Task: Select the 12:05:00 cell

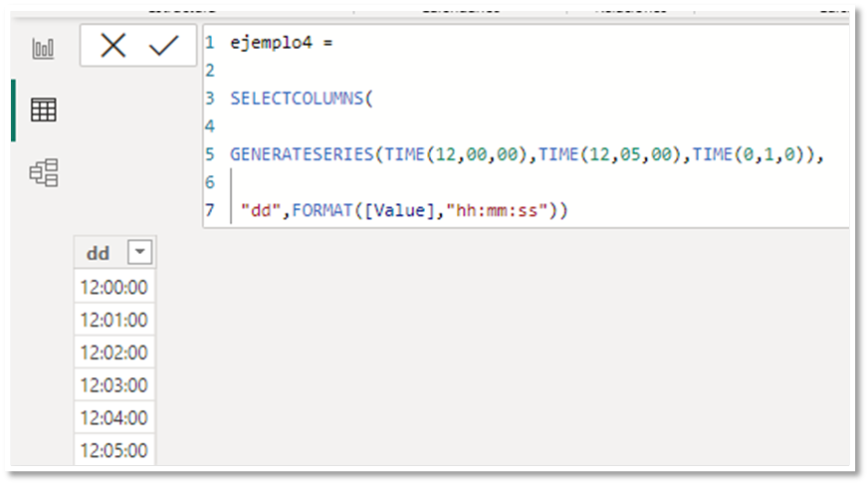Action: pyautogui.click(x=113, y=450)
